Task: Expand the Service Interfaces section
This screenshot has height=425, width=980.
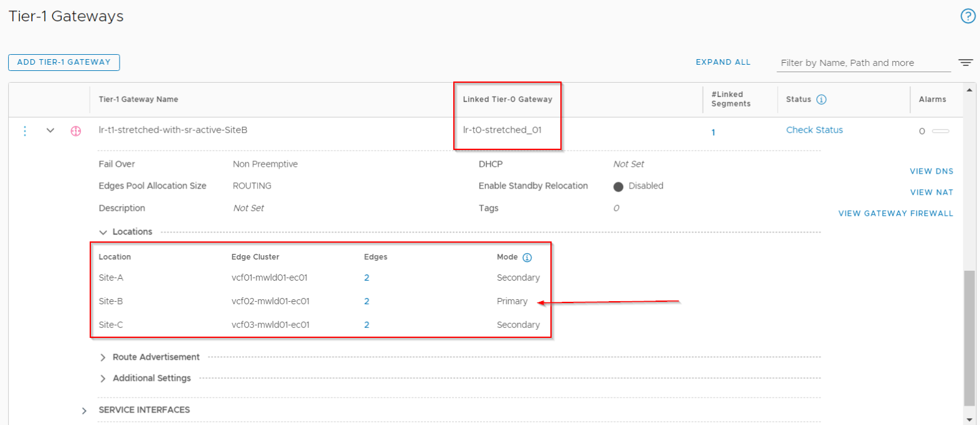Action: [x=84, y=411]
